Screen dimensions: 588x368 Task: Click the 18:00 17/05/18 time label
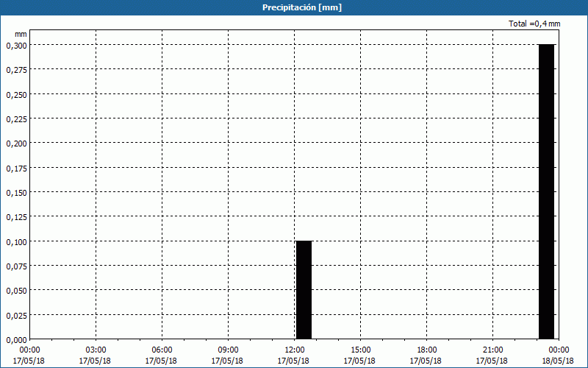[426, 355]
